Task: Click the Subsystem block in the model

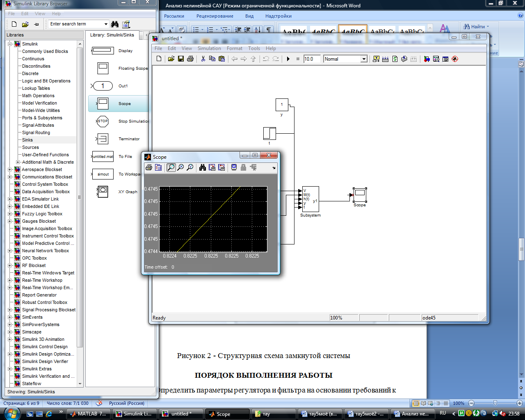Action: point(310,199)
